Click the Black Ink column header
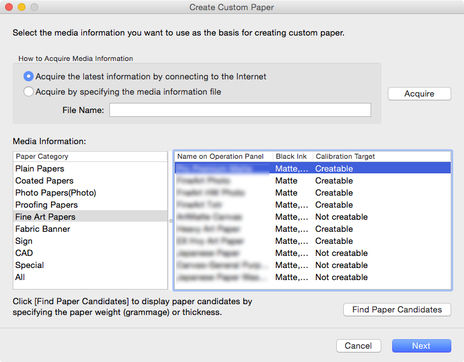The height and width of the screenshot is (362, 464). (293, 156)
